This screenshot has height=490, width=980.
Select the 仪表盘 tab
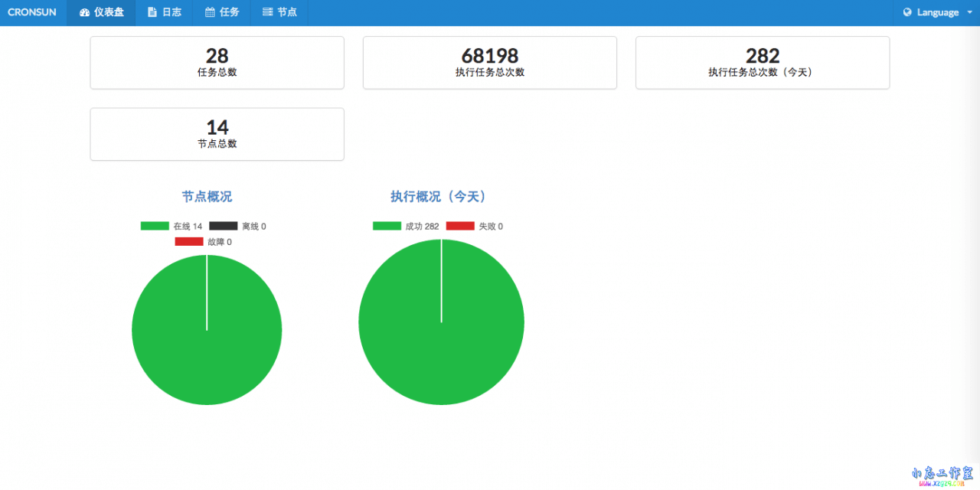(100, 12)
